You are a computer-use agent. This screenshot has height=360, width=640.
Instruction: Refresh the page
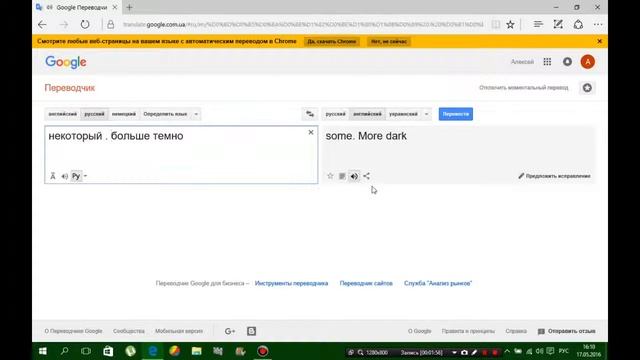pos(85,24)
